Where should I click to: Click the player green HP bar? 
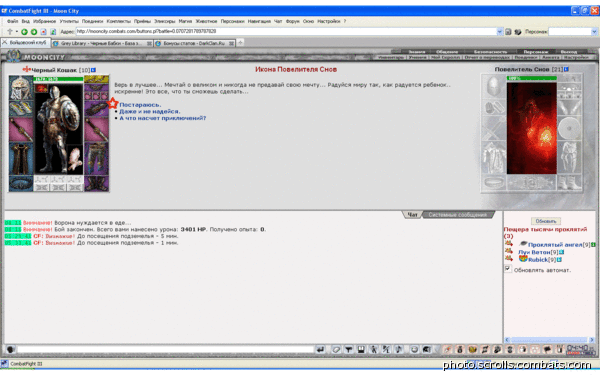58,79
